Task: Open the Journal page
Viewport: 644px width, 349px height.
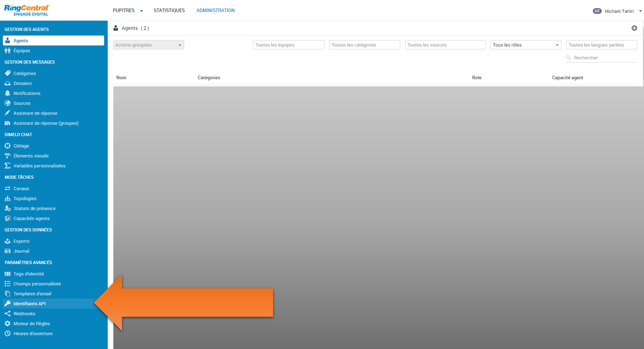Action: point(53,251)
